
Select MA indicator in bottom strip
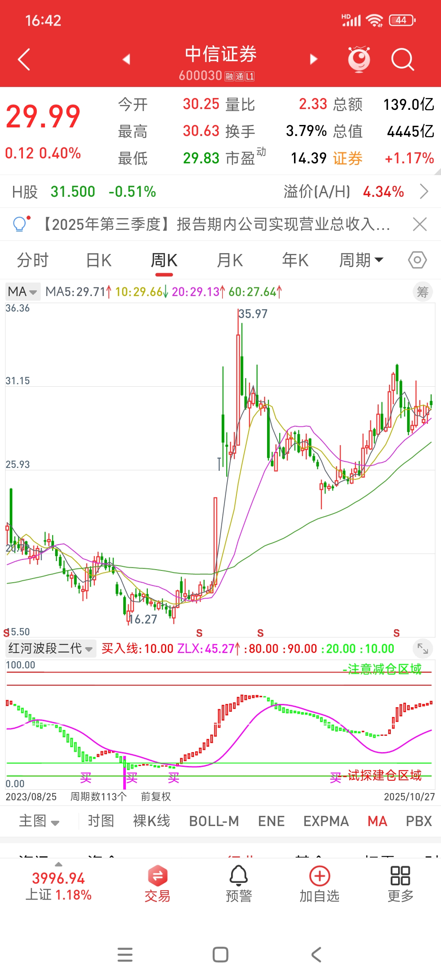pos(377,821)
